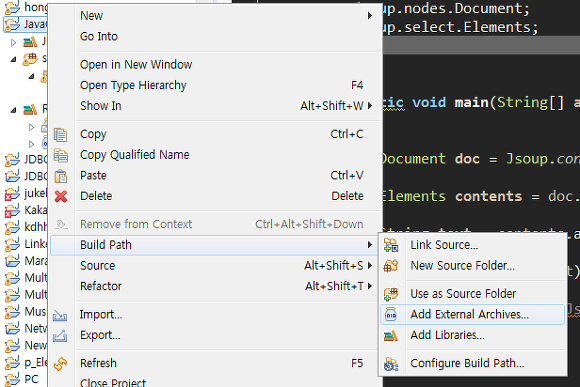Select the jukel project in explorer
Screen dimensions: 580x387
(26, 193)
